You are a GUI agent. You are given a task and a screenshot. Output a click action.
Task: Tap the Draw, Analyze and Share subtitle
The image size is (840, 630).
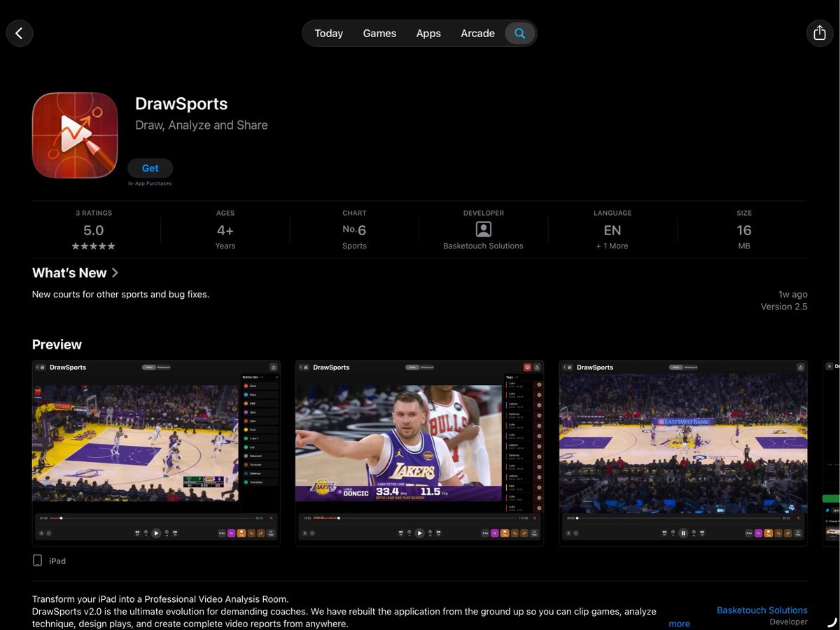click(x=202, y=125)
